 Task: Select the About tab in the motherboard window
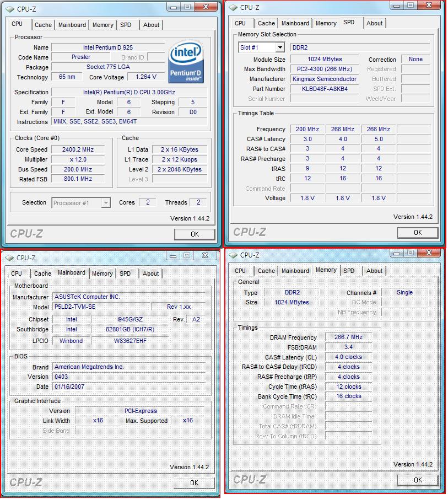point(150,273)
